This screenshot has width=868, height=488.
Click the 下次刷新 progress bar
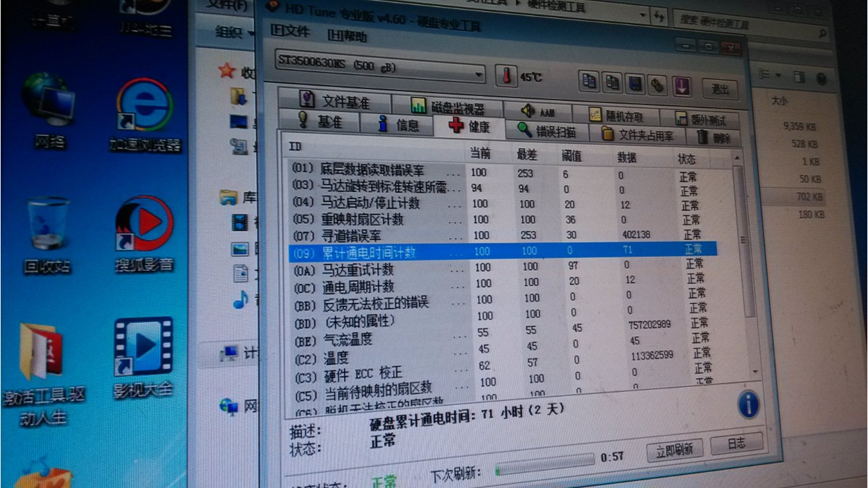click(x=544, y=469)
